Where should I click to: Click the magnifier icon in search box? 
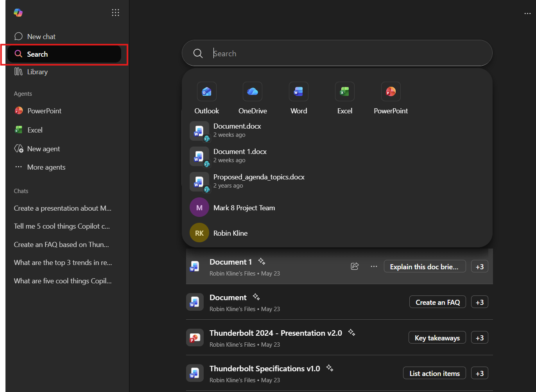click(x=198, y=54)
